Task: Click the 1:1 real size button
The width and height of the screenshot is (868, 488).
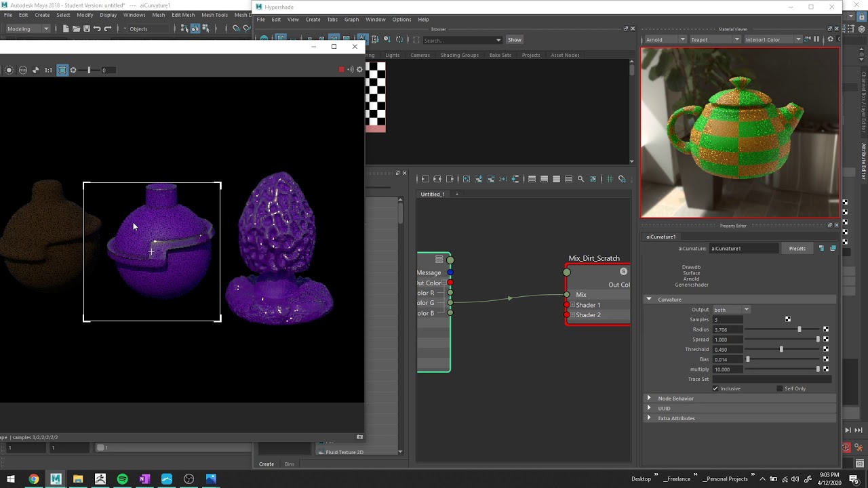Action: click(48, 70)
